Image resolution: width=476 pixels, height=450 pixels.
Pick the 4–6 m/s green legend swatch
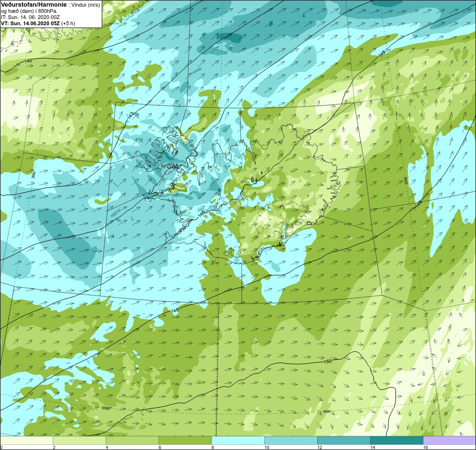132,440
